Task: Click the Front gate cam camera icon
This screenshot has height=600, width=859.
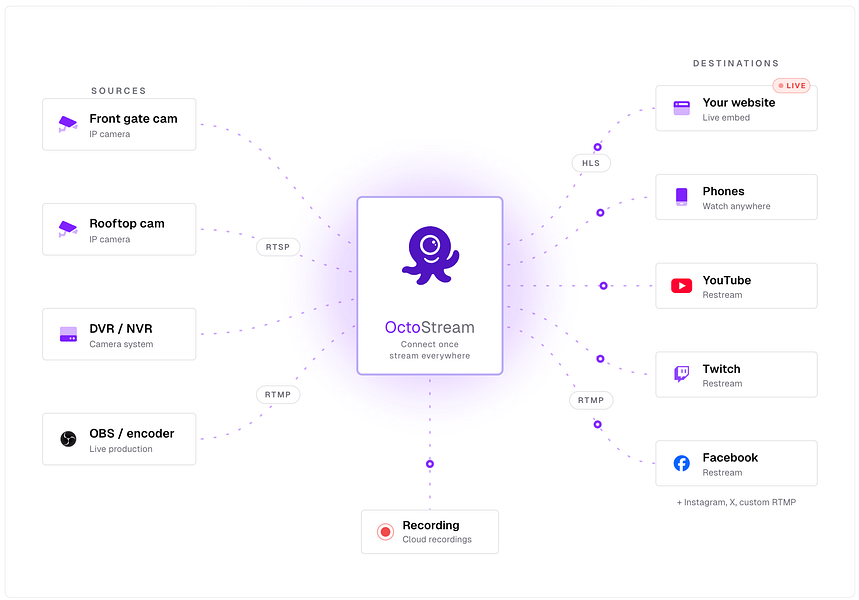Action: tap(68, 124)
